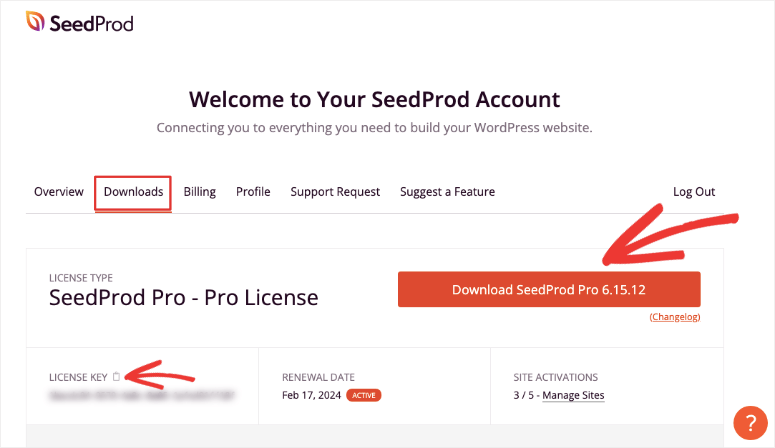Click the SeedProd Pro - Pro License title
775x448 pixels.
183,297
